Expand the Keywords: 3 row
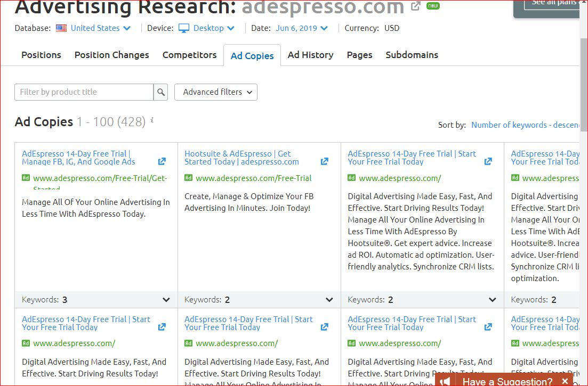 point(96,300)
